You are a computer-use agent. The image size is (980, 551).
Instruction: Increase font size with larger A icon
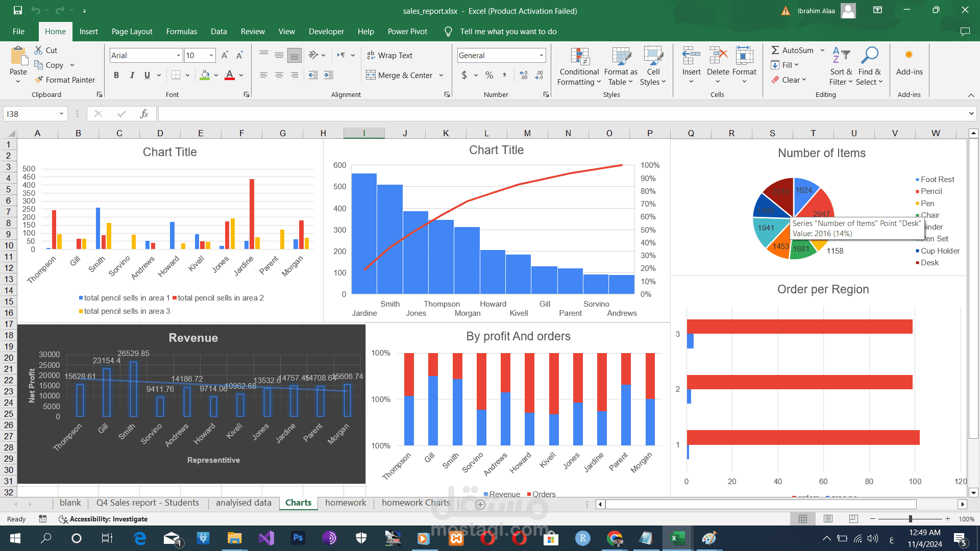[225, 55]
